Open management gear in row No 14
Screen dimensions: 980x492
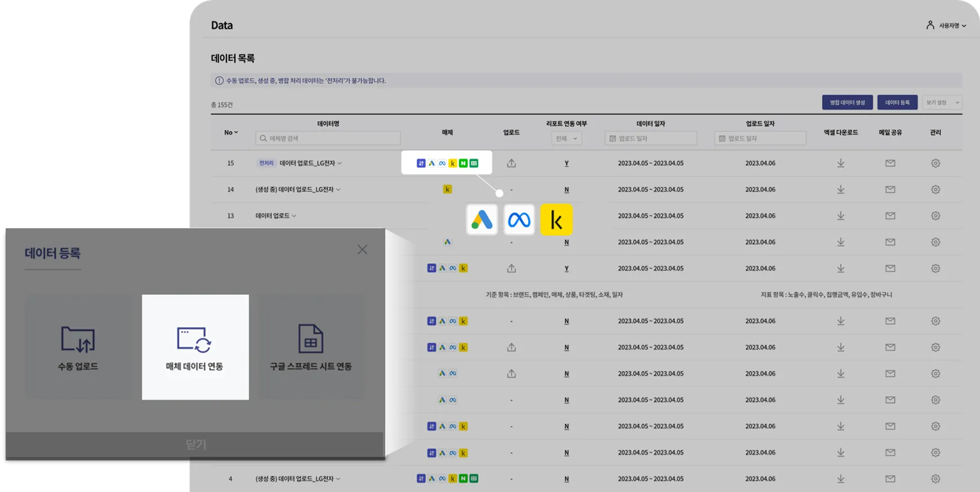936,189
